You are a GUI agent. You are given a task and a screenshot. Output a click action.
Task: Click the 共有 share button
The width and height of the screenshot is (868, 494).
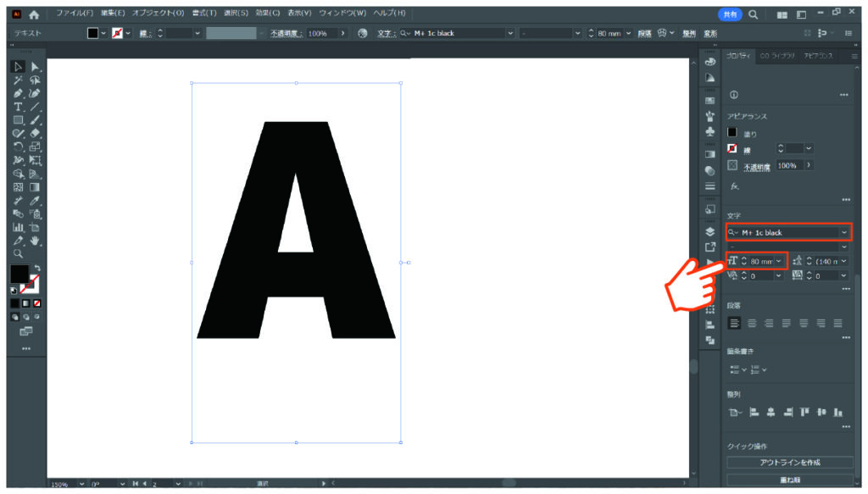point(730,15)
